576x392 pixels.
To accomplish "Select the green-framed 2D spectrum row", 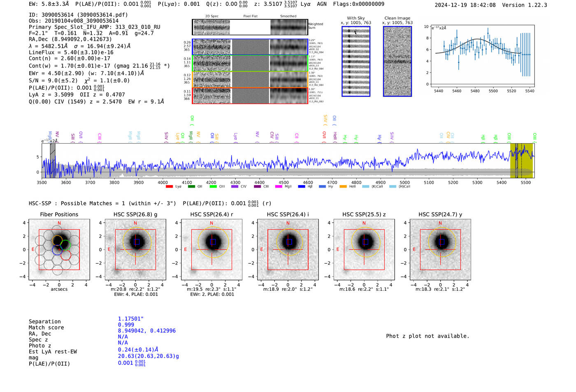I will (x=250, y=63).
